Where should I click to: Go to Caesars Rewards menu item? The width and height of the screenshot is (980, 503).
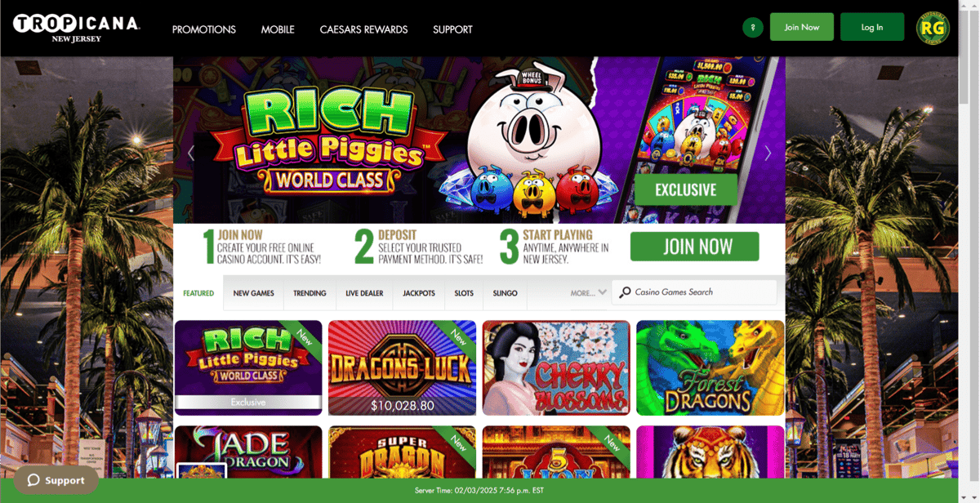(x=363, y=29)
